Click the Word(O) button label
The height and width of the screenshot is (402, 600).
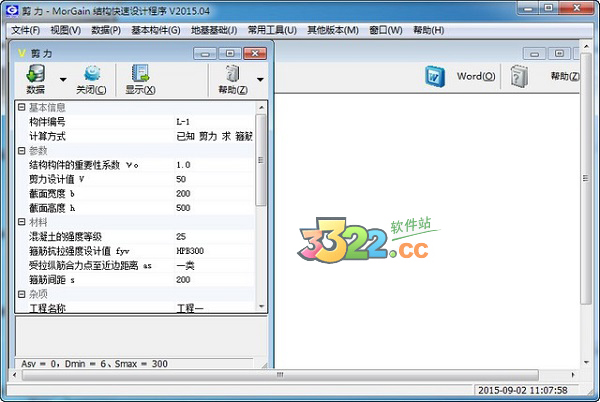tap(476, 76)
